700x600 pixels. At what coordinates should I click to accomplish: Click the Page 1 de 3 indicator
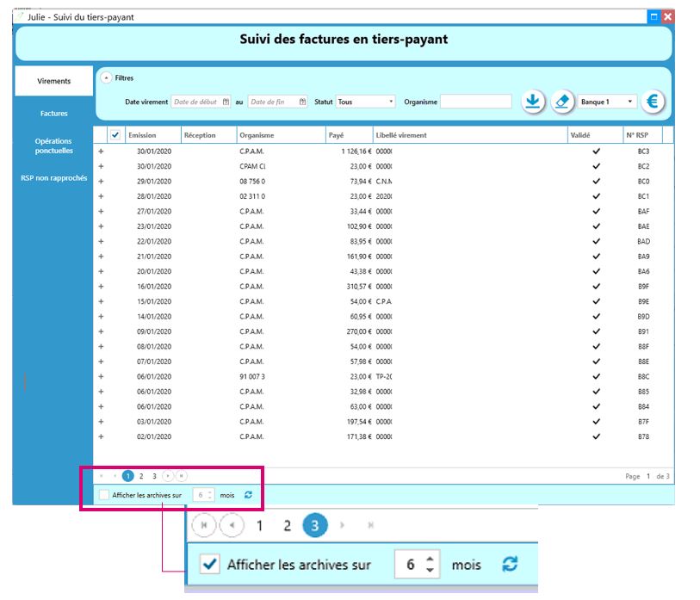point(647,476)
